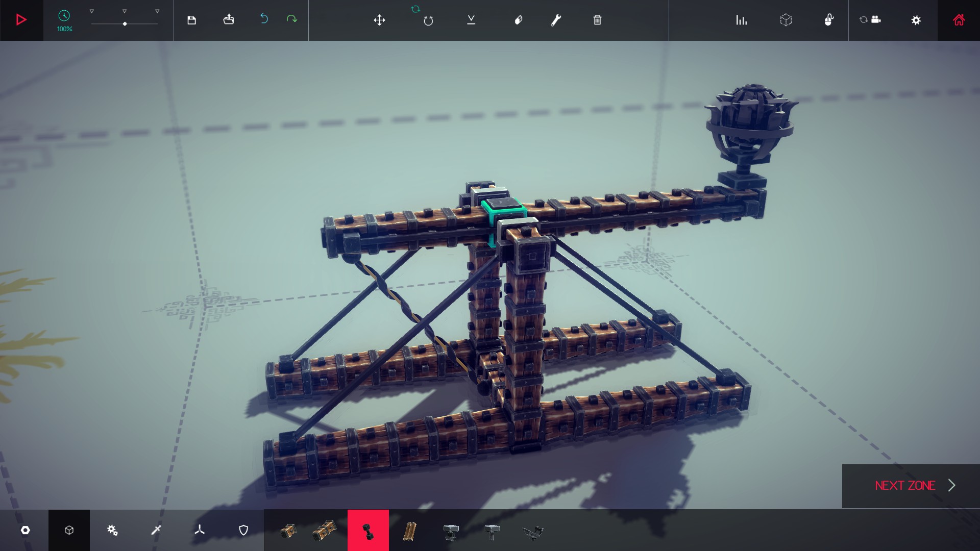The height and width of the screenshot is (551, 980).
Task: Click the time scale clock icon
Action: click(64, 16)
